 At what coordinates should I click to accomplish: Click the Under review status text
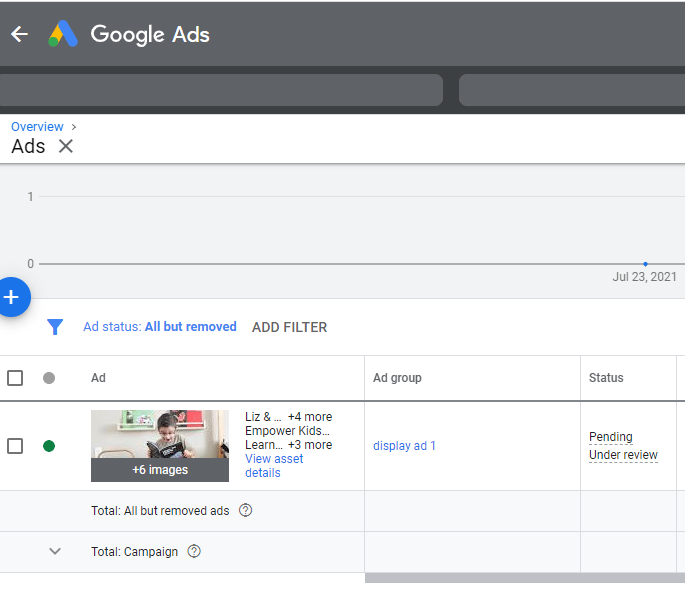coord(623,455)
